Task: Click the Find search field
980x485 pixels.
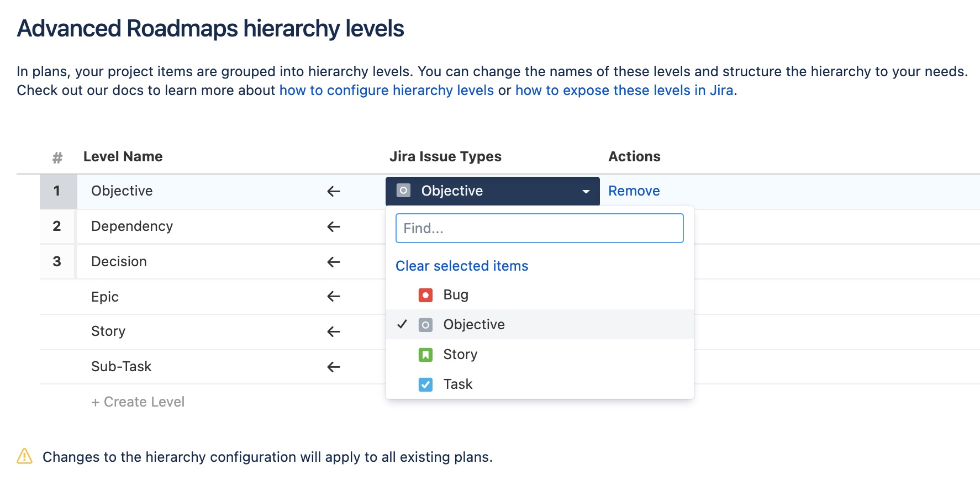Action: (x=539, y=228)
